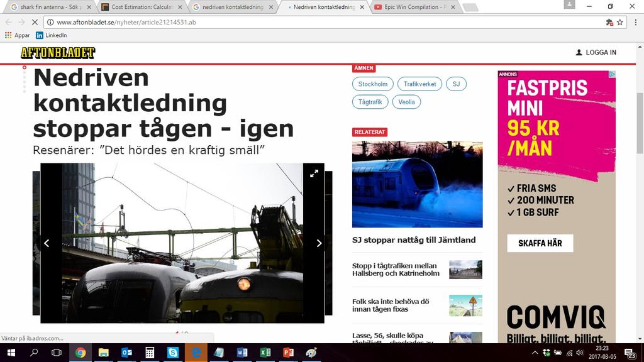Close the 'Epic Win Compilation' tab
644x362 pixels.
[453, 7]
